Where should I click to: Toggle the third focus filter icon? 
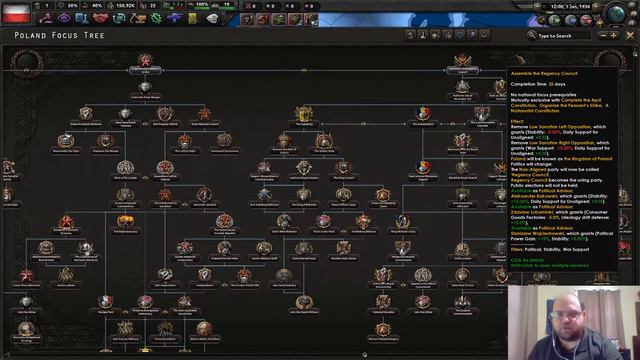pos(435,36)
